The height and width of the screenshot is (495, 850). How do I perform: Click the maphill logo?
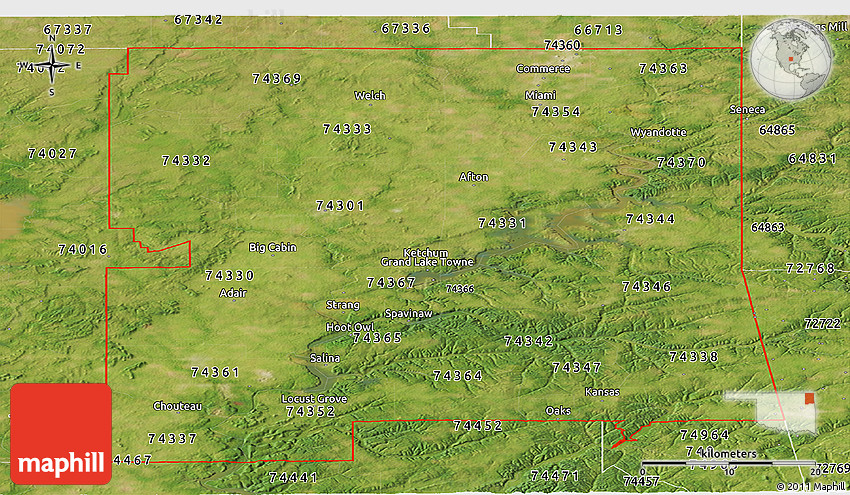(x=61, y=433)
